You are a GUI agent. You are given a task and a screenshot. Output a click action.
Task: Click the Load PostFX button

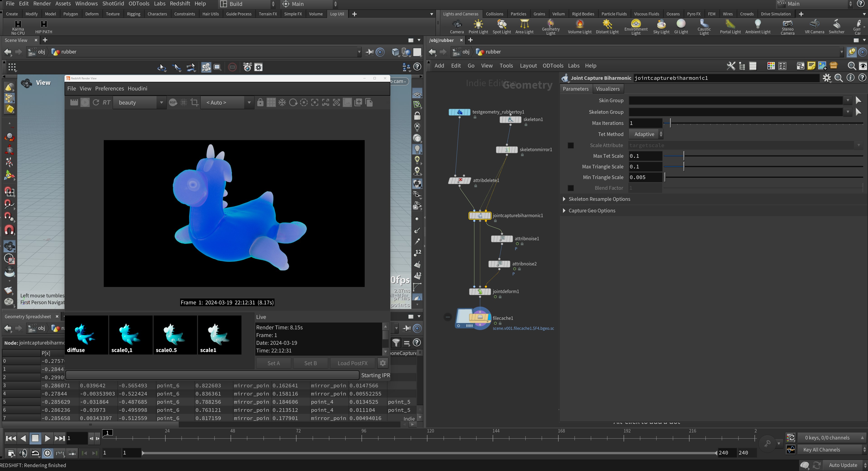[352, 363]
